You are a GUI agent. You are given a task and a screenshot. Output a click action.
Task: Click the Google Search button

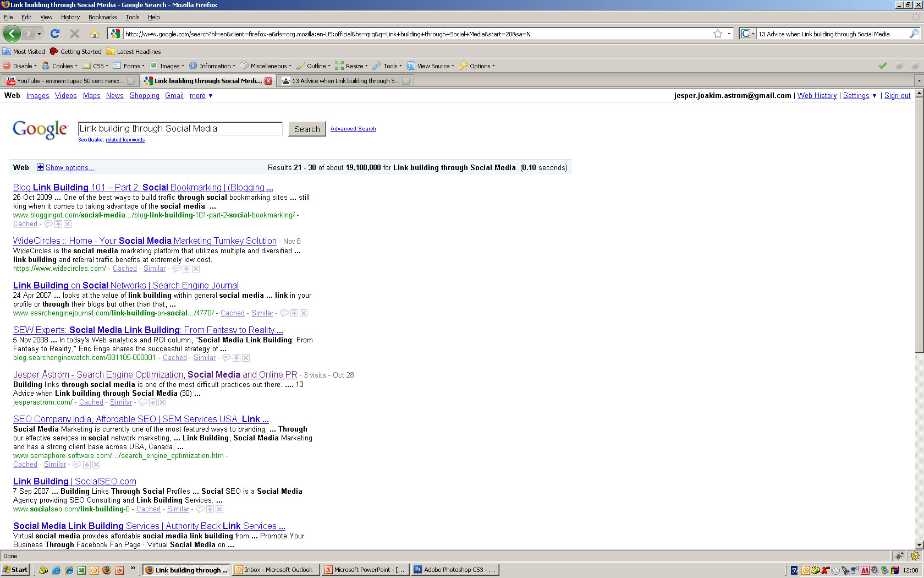[x=307, y=129]
